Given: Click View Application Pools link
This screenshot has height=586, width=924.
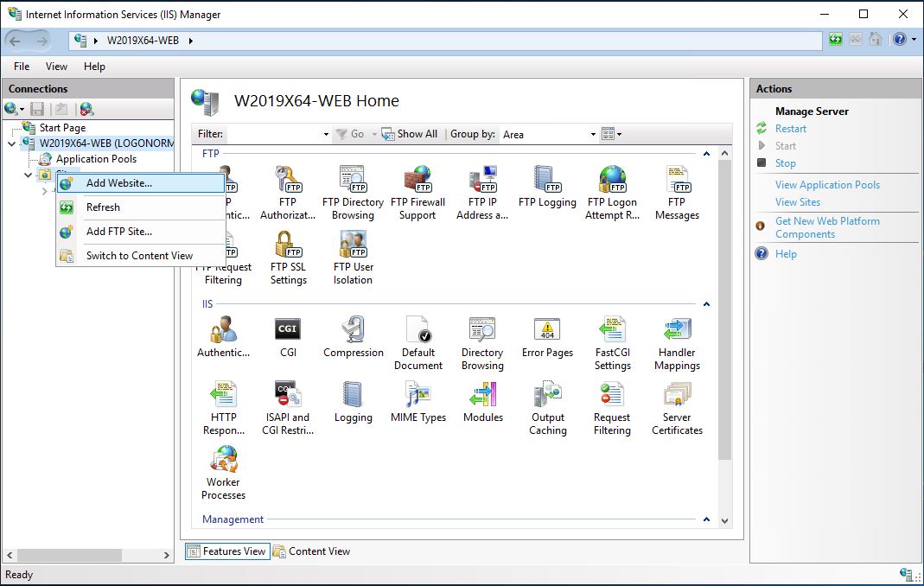Looking at the screenshot, I should (827, 185).
